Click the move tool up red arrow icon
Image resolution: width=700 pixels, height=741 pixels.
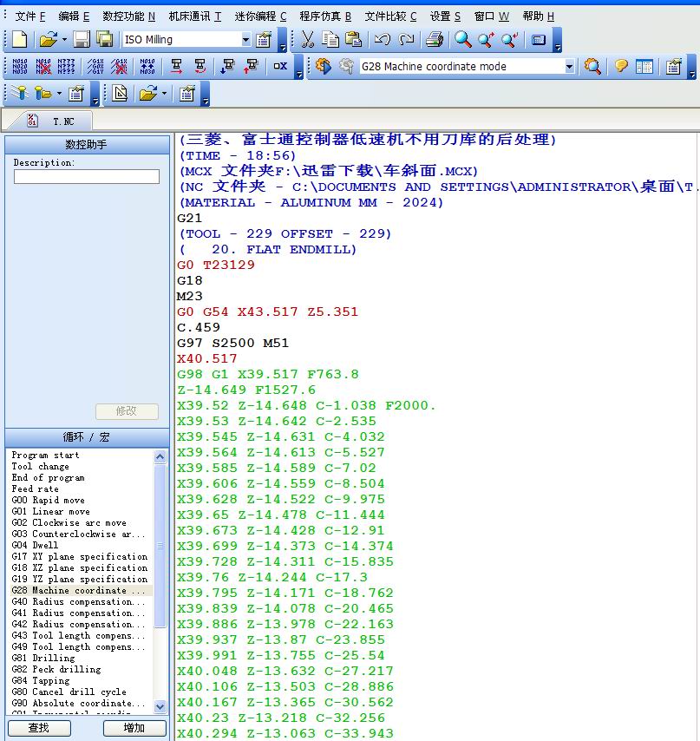point(251,67)
